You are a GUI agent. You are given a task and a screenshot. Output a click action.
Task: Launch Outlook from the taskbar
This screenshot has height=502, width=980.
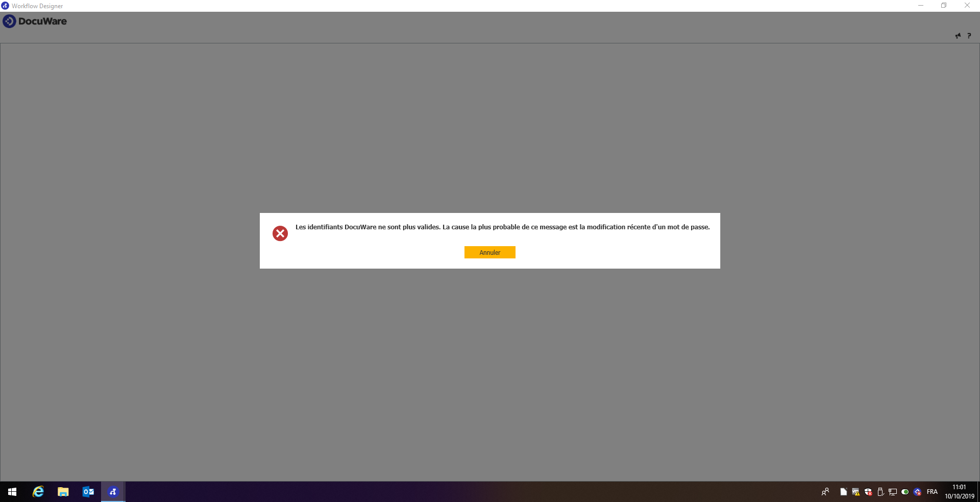[88, 492]
